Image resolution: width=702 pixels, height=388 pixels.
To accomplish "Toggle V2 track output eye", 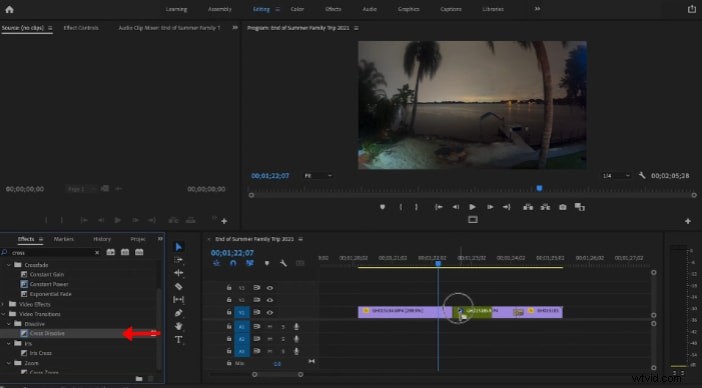I will click(270, 300).
